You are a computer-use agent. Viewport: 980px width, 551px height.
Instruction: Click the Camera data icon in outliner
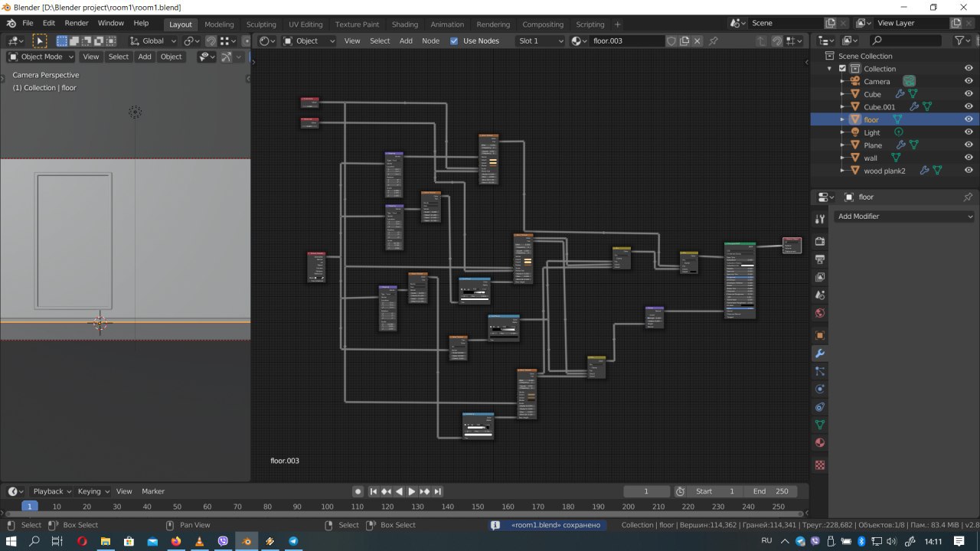909,81
